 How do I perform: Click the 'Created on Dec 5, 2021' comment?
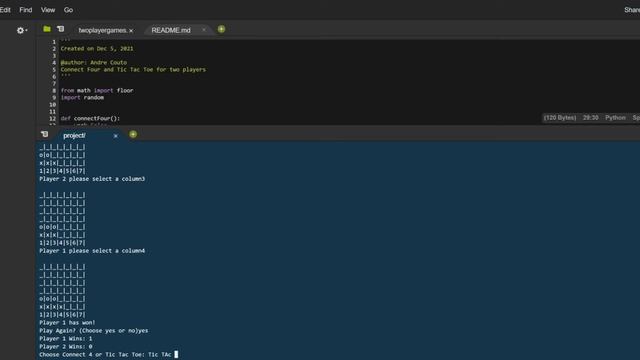point(97,49)
